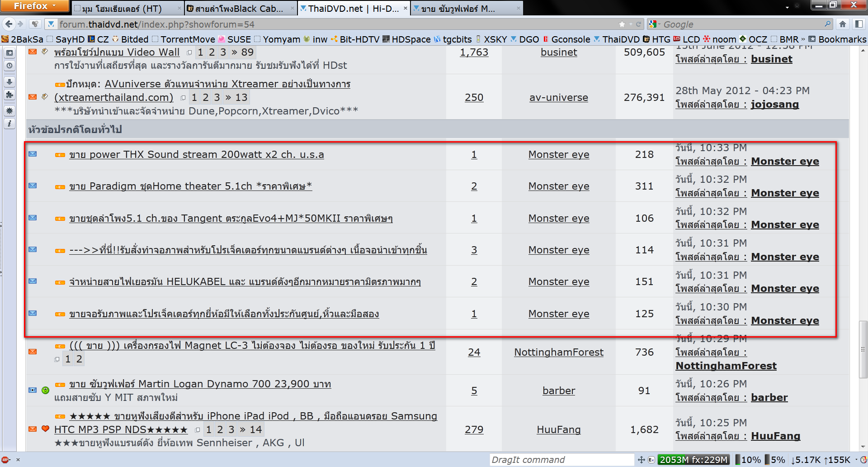Open the Martin Logan Dynamo 700 thread
The image size is (868, 467).
coord(200,384)
